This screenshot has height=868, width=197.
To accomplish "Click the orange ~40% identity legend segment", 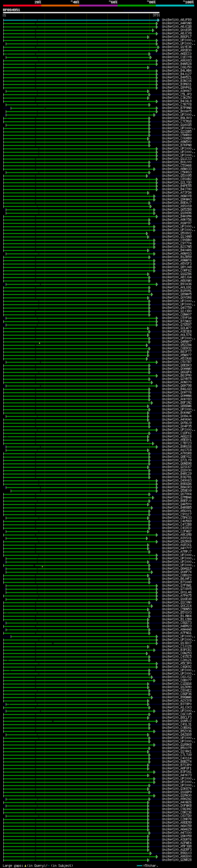I will pos(60,6).
